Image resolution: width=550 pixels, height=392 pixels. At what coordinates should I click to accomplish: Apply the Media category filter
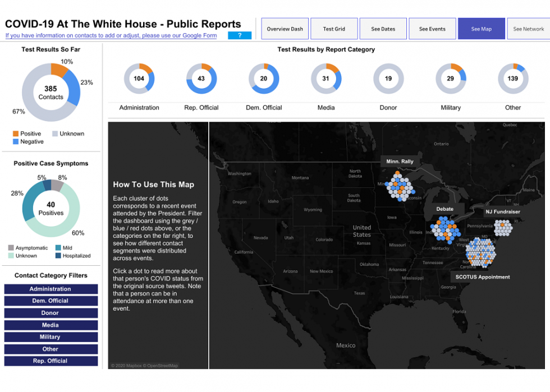click(51, 325)
